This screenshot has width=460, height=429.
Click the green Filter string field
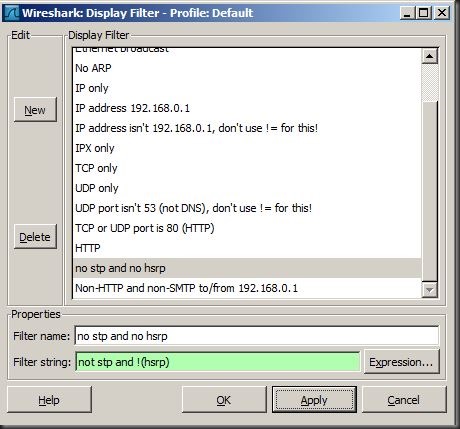pos(218,362)
